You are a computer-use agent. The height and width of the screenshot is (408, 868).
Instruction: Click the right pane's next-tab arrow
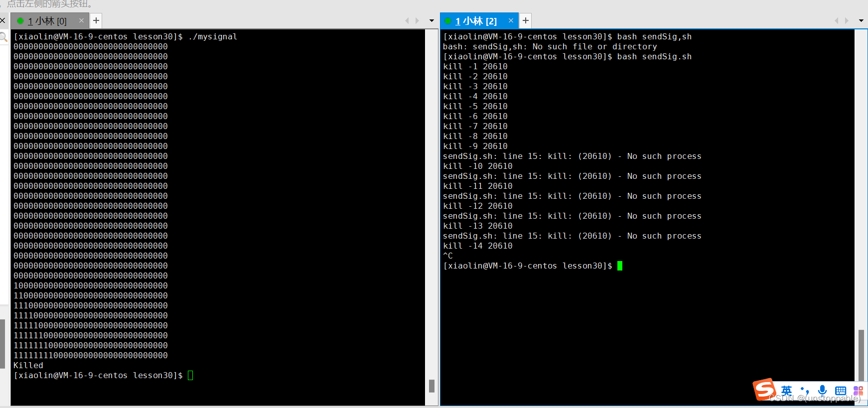(847, 20)
